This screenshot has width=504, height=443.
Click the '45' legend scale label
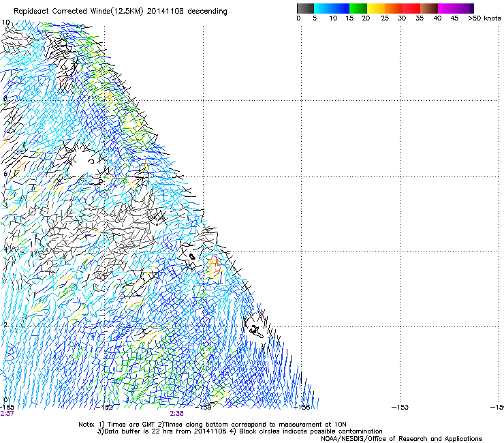[454, 18]
